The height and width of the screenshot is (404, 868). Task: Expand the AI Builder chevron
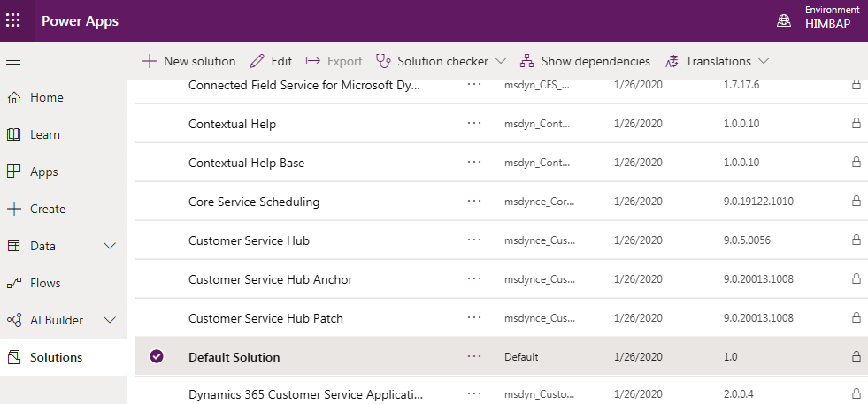click(x=111, y=320)
